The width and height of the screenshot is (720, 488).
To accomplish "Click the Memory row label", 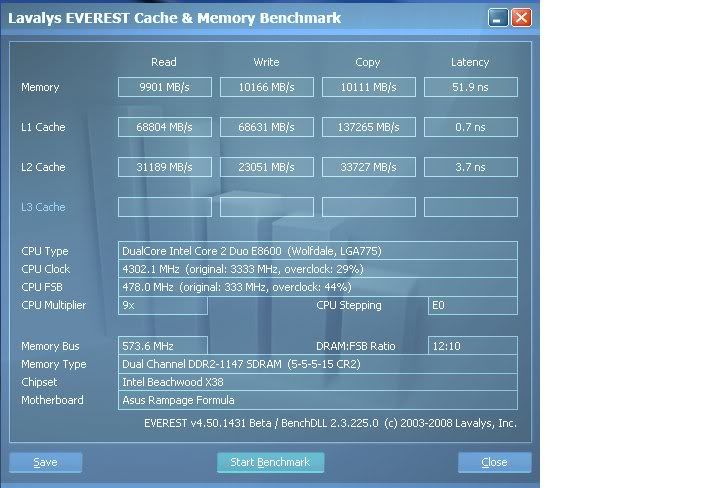I will point(40,87).
